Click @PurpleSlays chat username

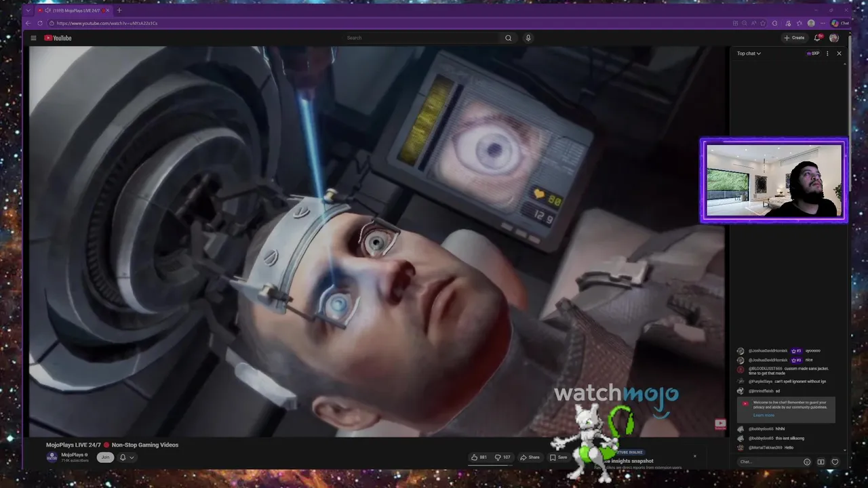pyautogui.click(x=760, y=382)
